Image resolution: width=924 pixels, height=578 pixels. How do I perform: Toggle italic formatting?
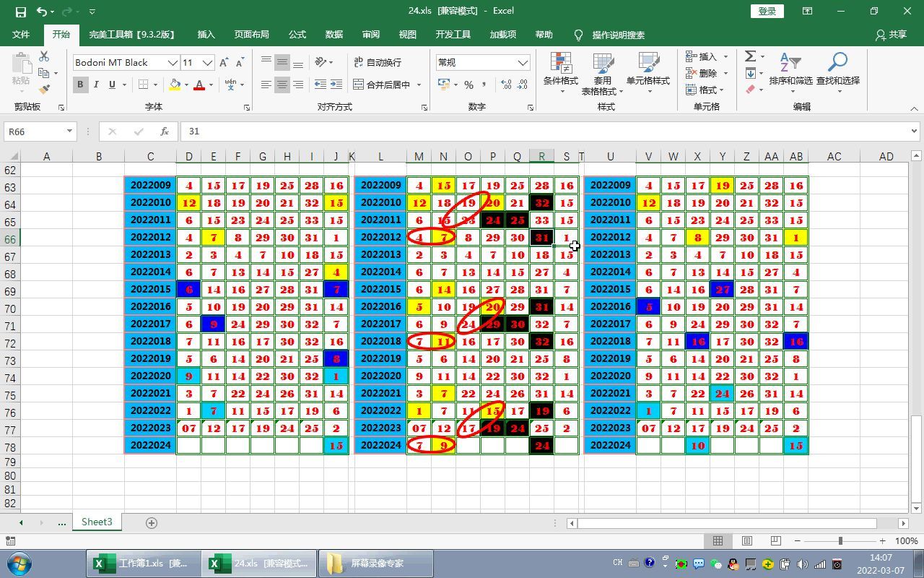pyautogui.click(x=97, y=85)
